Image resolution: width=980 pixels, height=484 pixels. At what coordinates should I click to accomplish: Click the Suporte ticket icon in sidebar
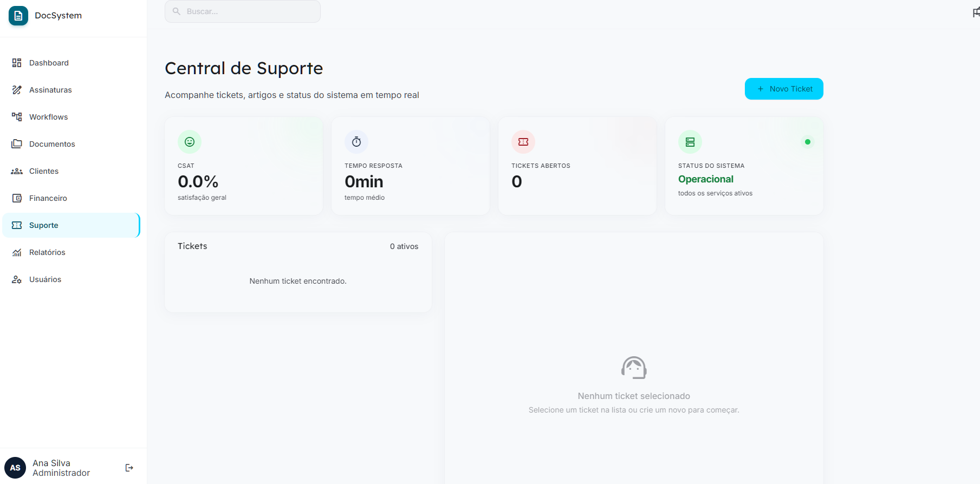[17, 225]
